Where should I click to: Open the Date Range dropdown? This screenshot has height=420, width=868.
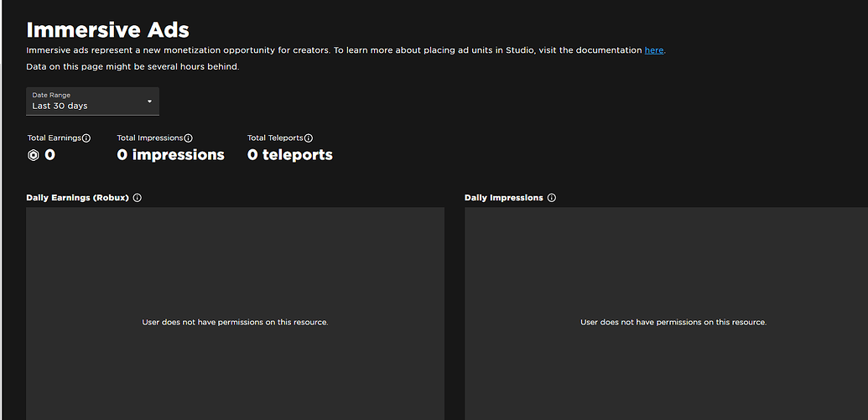pyautogui.click(x=92, y=101)
